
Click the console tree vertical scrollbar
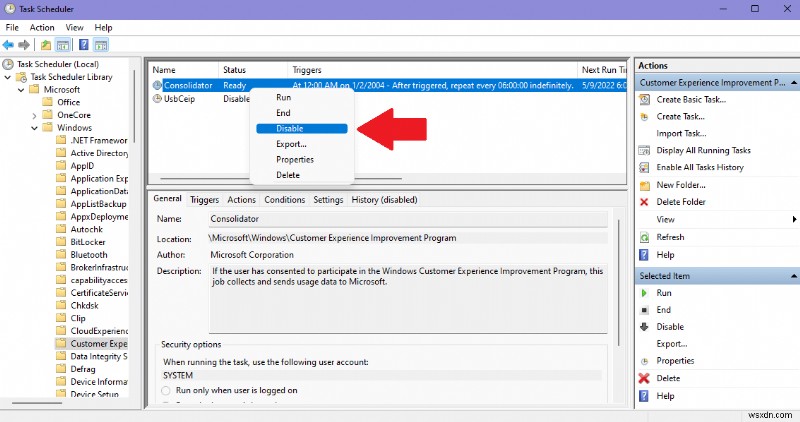(x=135, y=106)
